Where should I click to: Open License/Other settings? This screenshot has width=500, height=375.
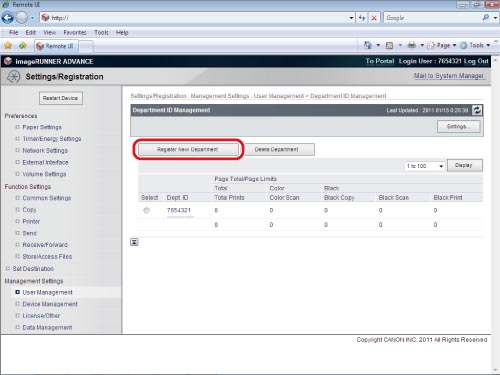pyautogui.click(x=41, y=316)
